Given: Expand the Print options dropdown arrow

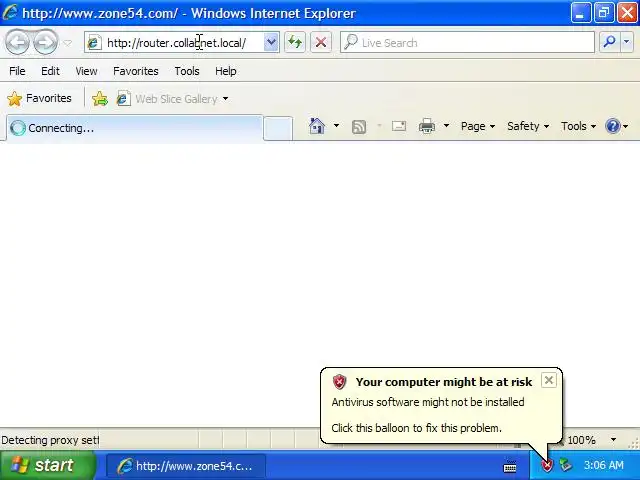Looking at the screenshot, I should (447, 126).
